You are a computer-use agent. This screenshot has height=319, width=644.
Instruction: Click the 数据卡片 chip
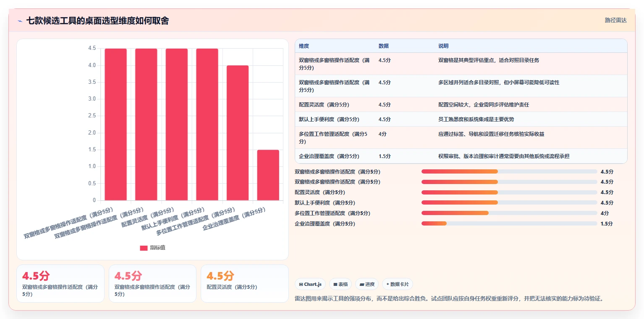tap(398, 284)
